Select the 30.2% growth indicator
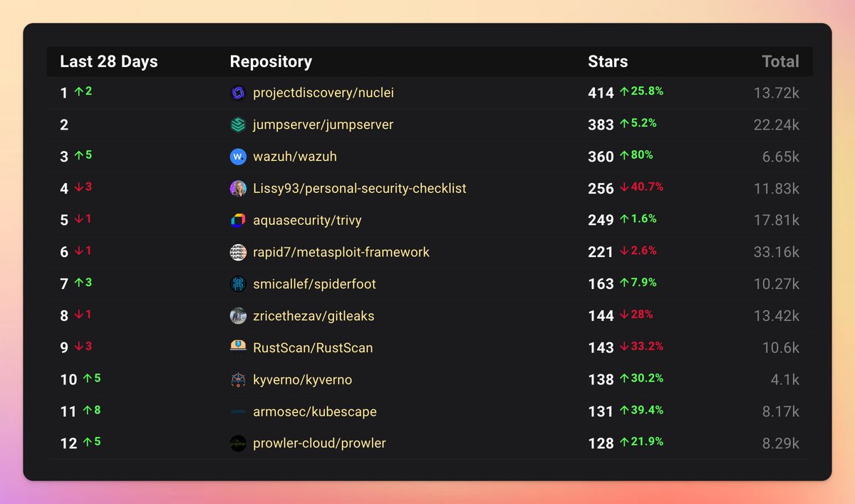The width and height of the screenshot is (855, 504). coord(641,378)
